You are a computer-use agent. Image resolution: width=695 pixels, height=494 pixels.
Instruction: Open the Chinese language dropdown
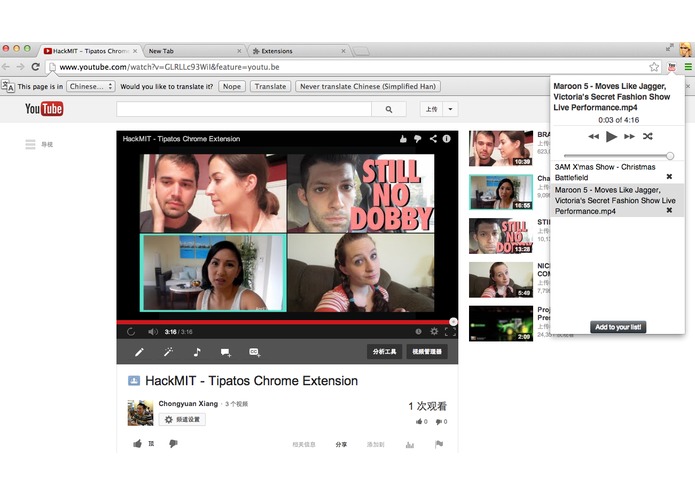(91, 86)
